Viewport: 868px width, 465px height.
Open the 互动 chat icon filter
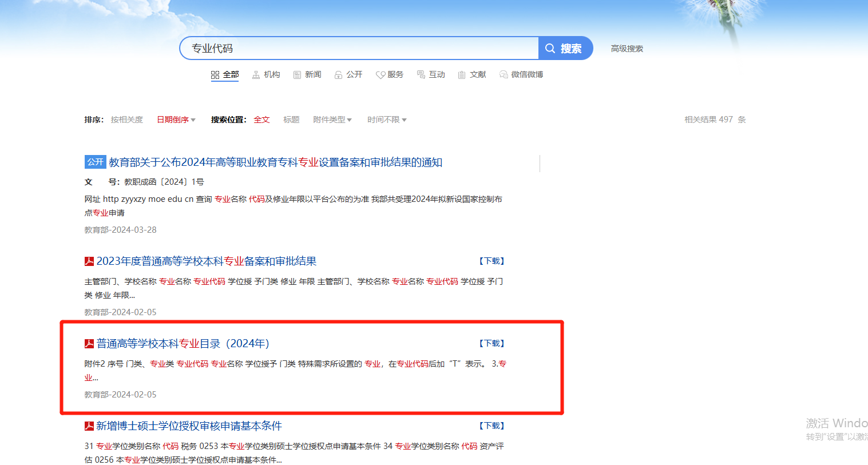[x=431, y=75]
